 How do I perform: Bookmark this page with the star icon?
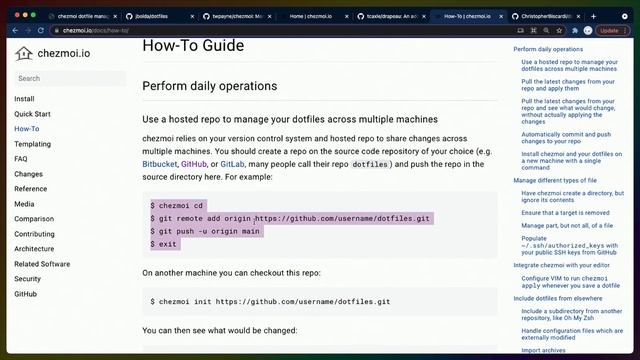[559, 31]
